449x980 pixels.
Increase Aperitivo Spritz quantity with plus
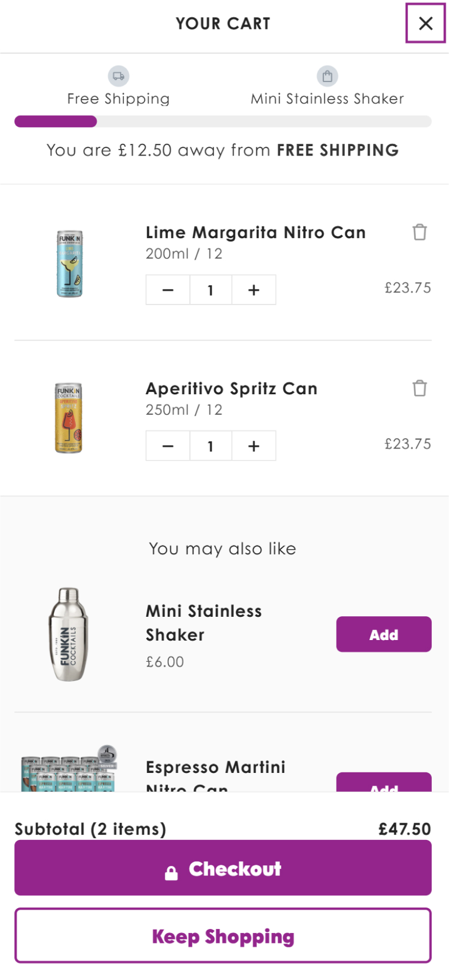[x=254, y=446]
